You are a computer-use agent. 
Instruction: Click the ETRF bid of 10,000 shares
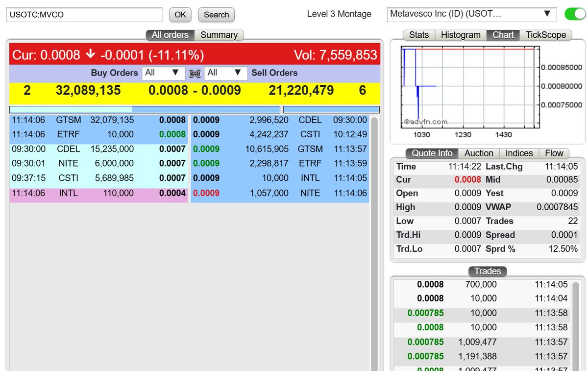pos(98,134)
